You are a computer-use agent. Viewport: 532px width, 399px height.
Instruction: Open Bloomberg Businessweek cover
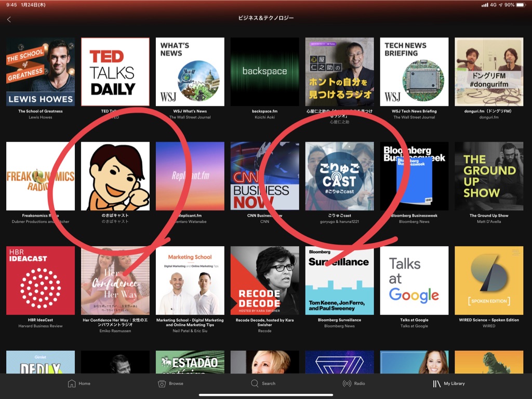(414, 176)
